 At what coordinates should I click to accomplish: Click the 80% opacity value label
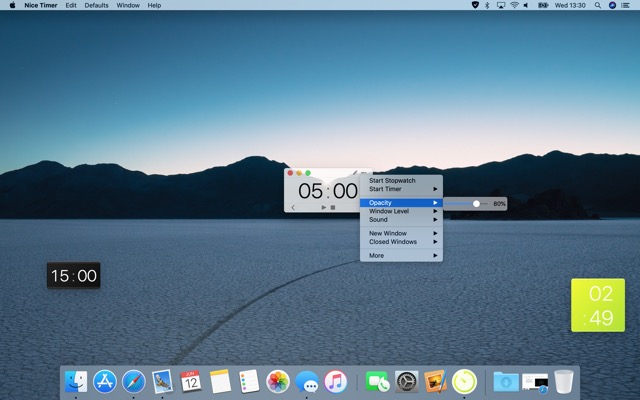pyautogui.click(x=499, y=204)
